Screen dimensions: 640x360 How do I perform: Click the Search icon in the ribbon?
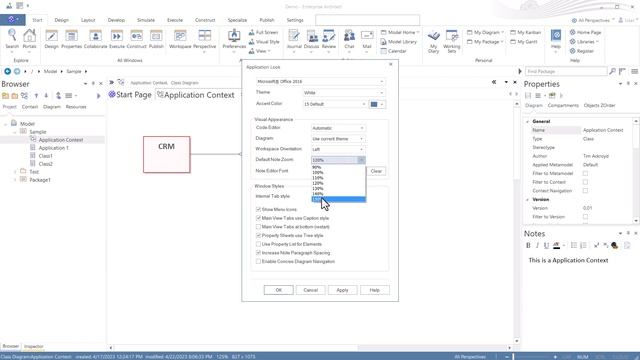tap(12, 39)
